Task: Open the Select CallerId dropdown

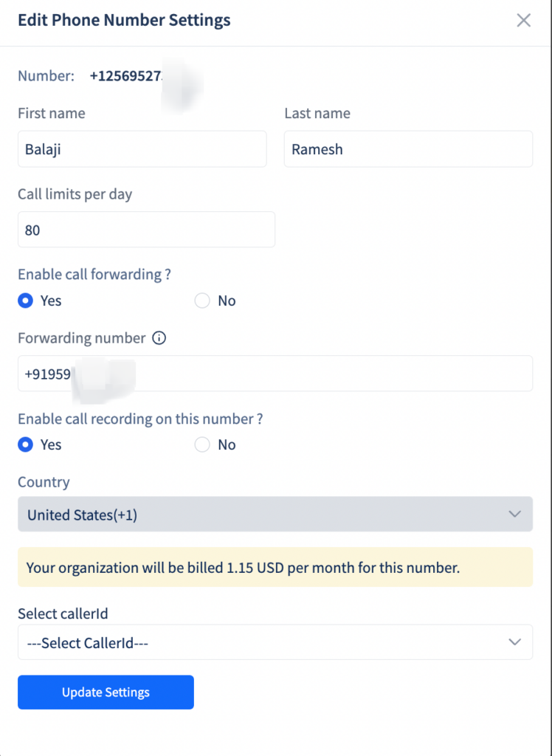Action: 275,642
